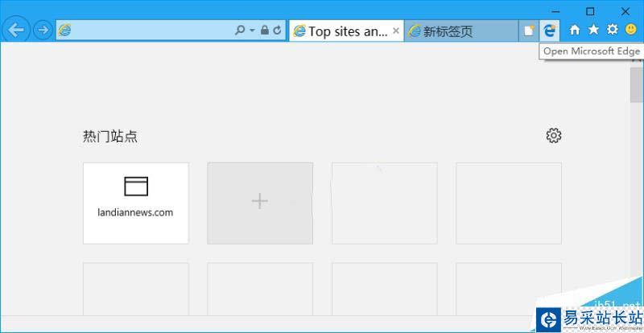Go to the Home page icon
Image resolution: width=644 pixels, height=333 pixels.
click(575, 30)
